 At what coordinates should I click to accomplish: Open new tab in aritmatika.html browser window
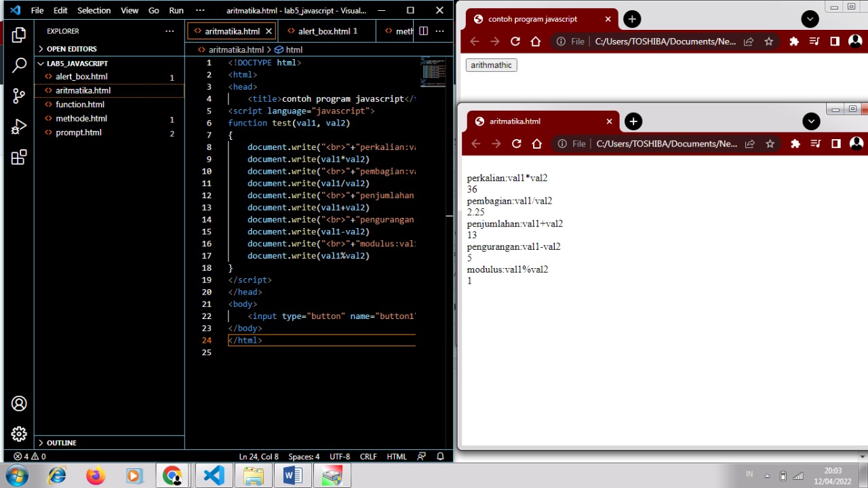click(x=633, y=121)
